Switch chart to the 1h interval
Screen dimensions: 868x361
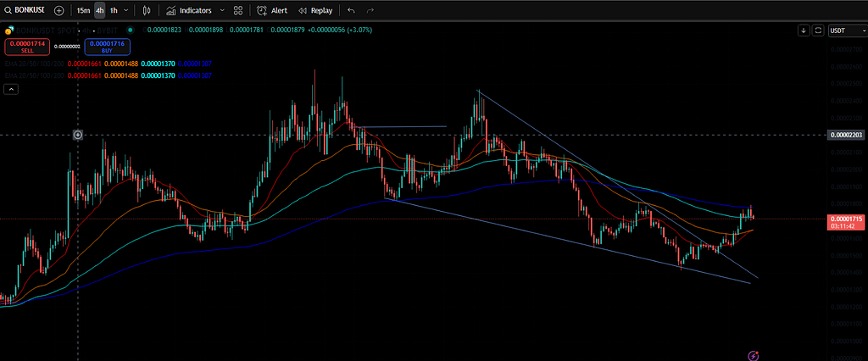(114, 10)
